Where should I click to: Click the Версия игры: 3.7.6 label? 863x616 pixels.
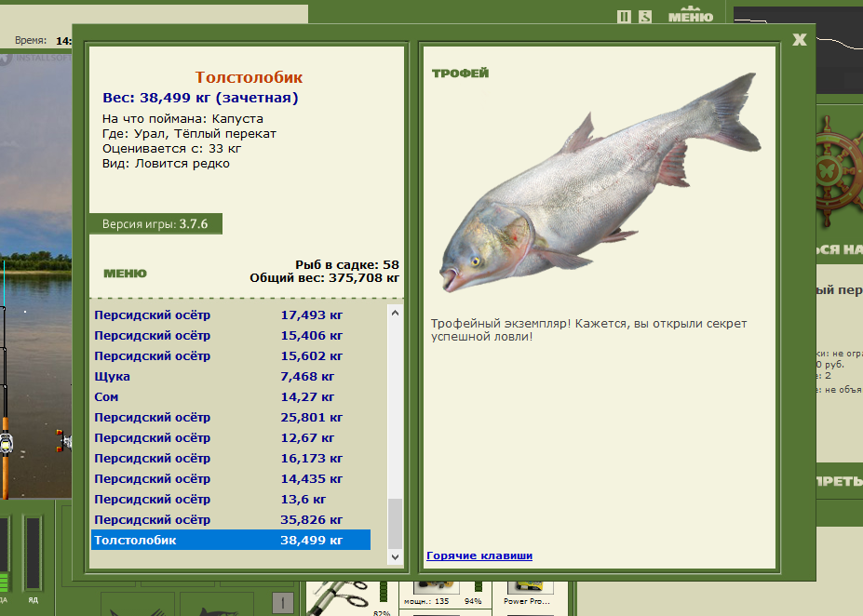coord(155,224)
